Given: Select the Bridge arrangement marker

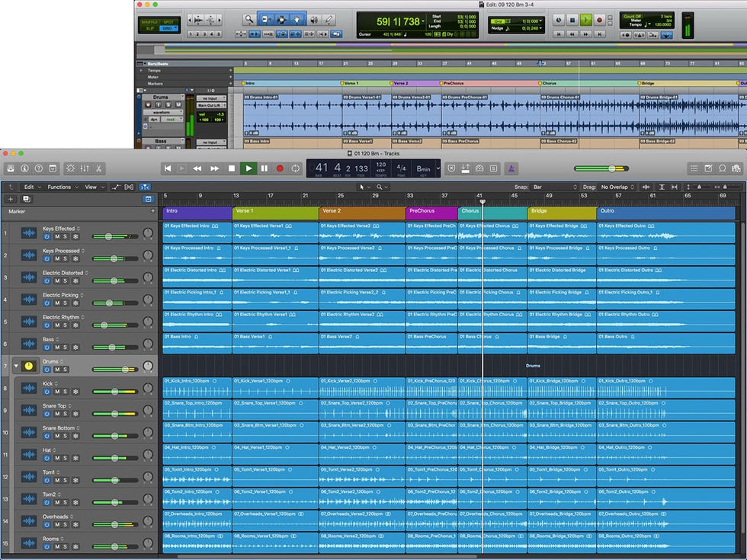Looking at the screenshot, I should (561, 211).
